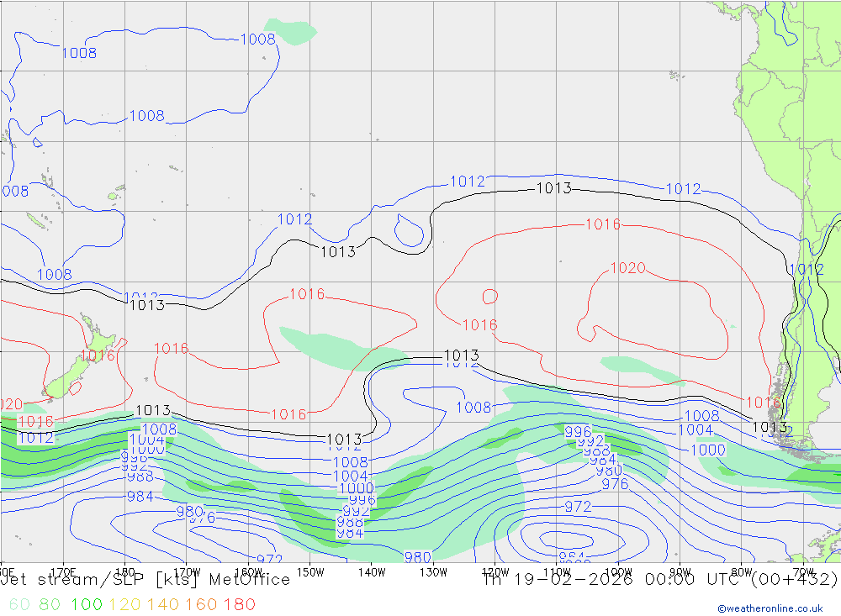Click the 130W longitude axis label
The width and height of the screenshot is (841, 616).
point(433,572)
